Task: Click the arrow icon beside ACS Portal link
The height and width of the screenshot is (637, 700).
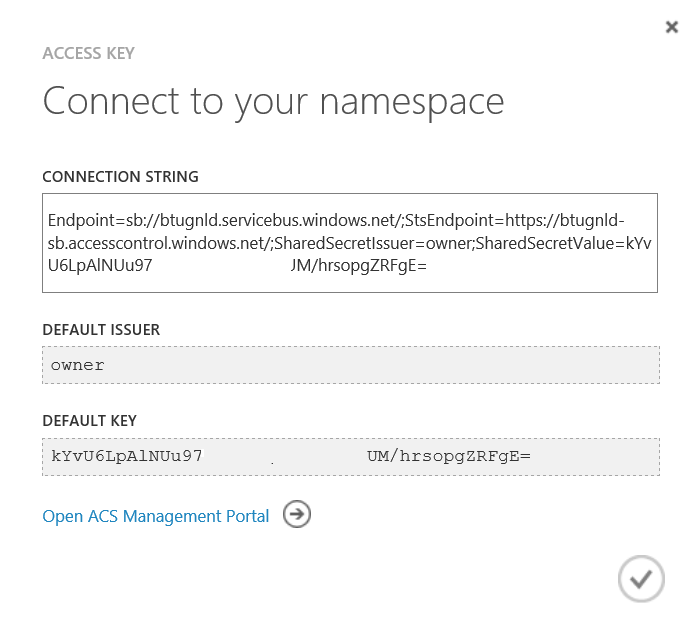Action: pyautogui.click(x=297, y=515)
